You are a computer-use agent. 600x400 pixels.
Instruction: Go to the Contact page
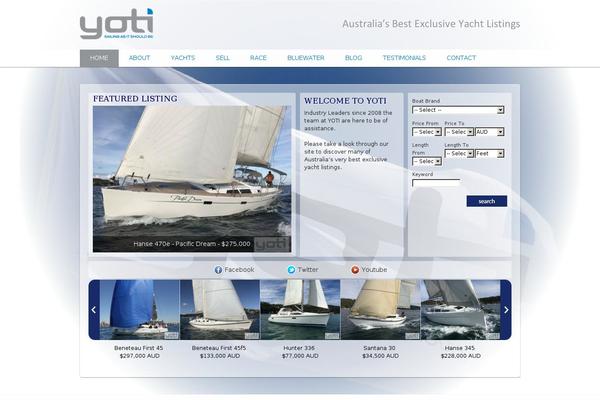click(461, 58)
